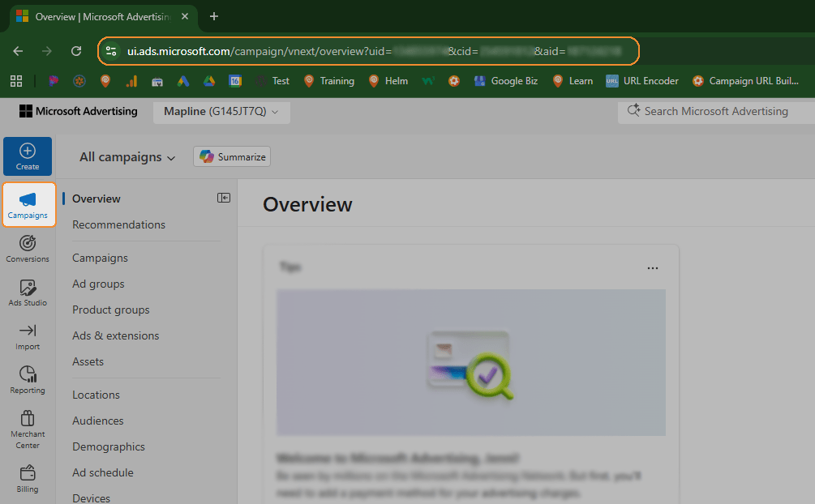The image size is (815, 504).
Task: Select the Demographics menu entry
Action: point(108,446)
